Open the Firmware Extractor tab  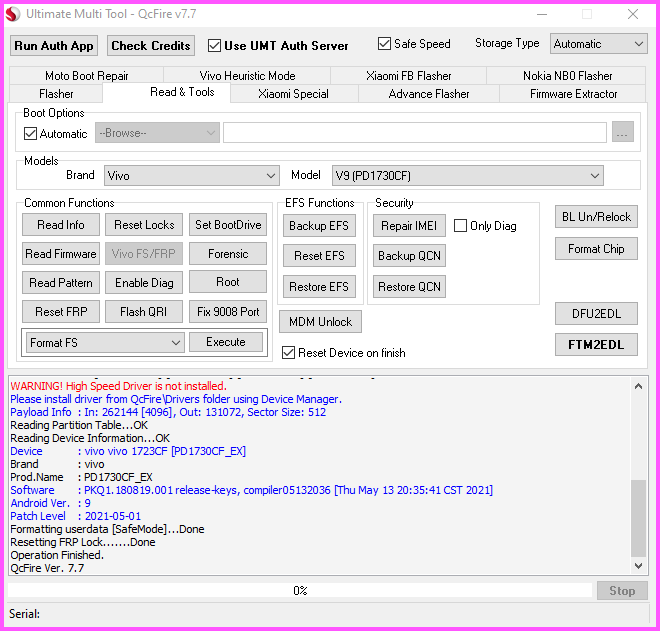573,93
